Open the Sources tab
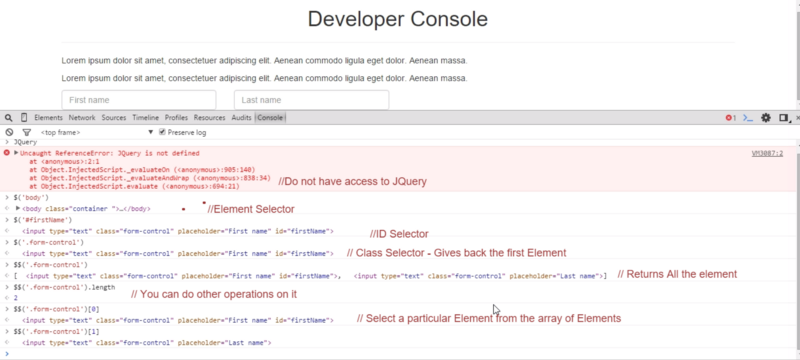The image size is (800, 360). click(114, 118)
